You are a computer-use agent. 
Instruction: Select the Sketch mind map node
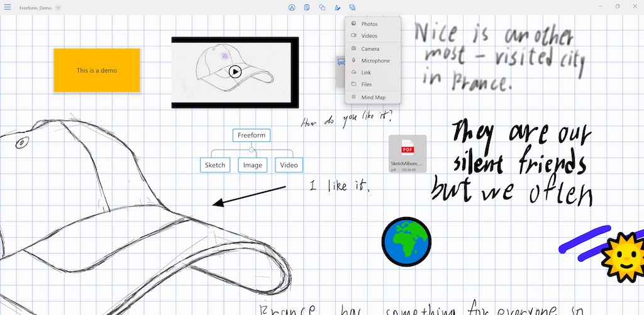pos(214,165)
